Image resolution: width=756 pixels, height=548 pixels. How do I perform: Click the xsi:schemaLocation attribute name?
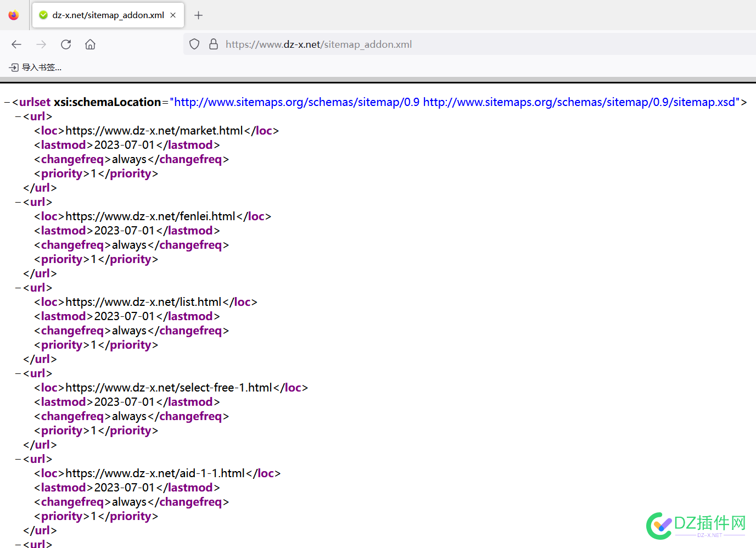[107, 102]
